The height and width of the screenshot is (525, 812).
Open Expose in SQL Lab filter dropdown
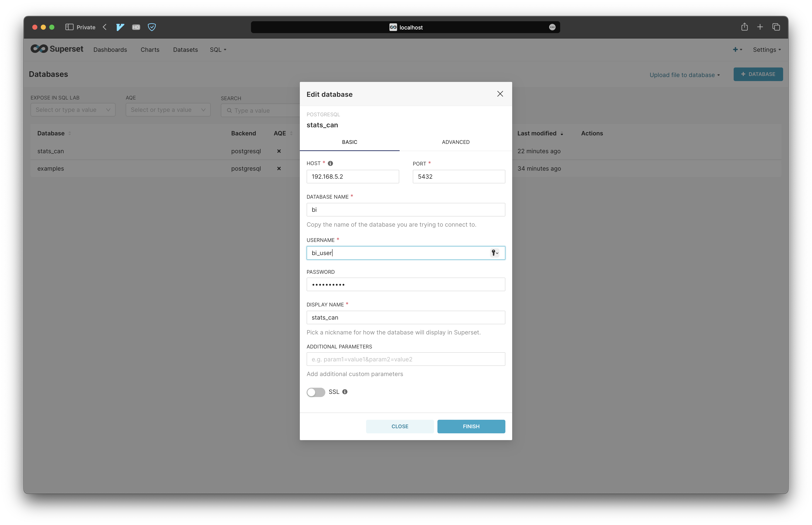(x=73, y=110)
